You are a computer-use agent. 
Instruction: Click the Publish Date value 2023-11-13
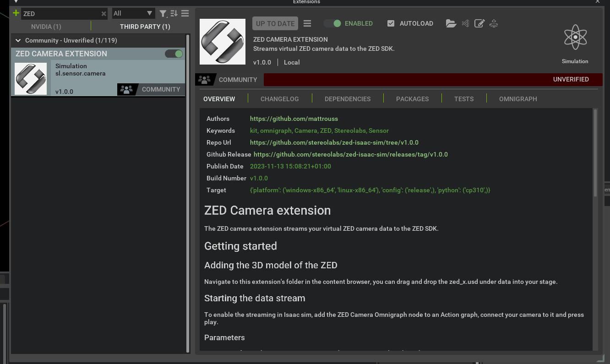coord(290,166)
